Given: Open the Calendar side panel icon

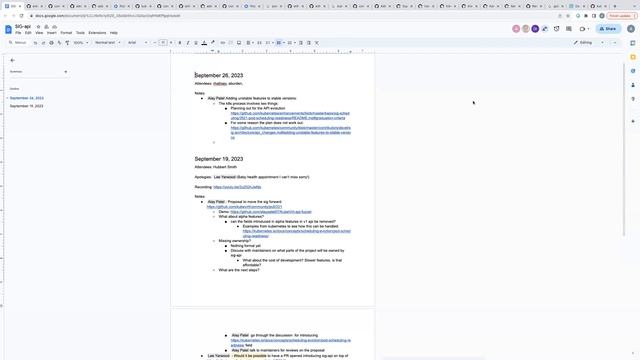Looking at the screenshot, I should [633, 43].
